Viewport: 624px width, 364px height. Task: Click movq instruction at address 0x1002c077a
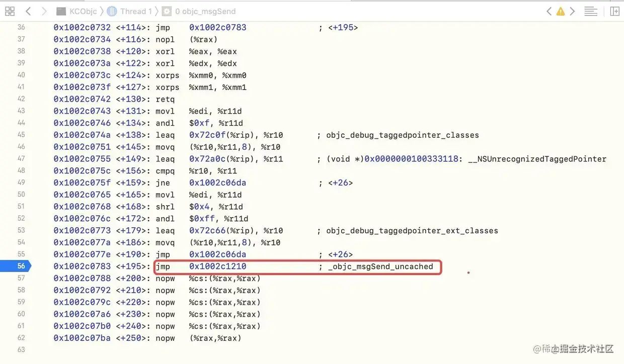point(218,243)
